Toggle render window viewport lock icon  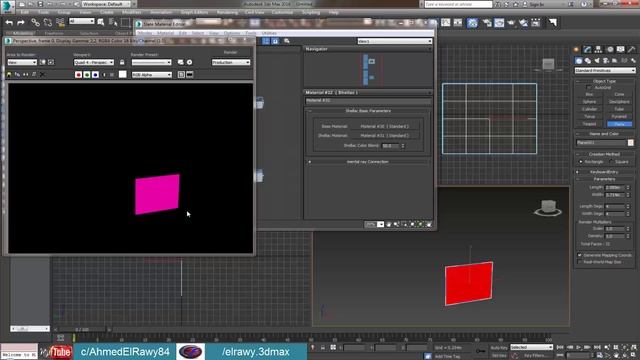122,62
